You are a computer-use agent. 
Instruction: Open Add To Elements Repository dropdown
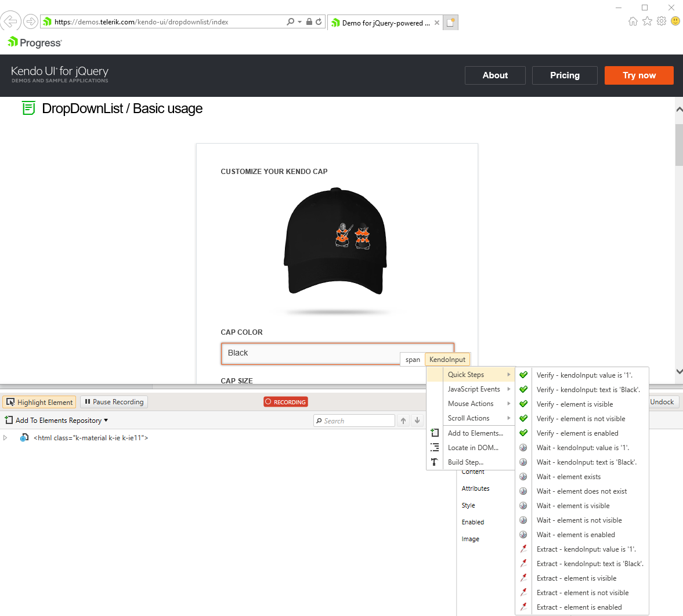pos(57,421)
